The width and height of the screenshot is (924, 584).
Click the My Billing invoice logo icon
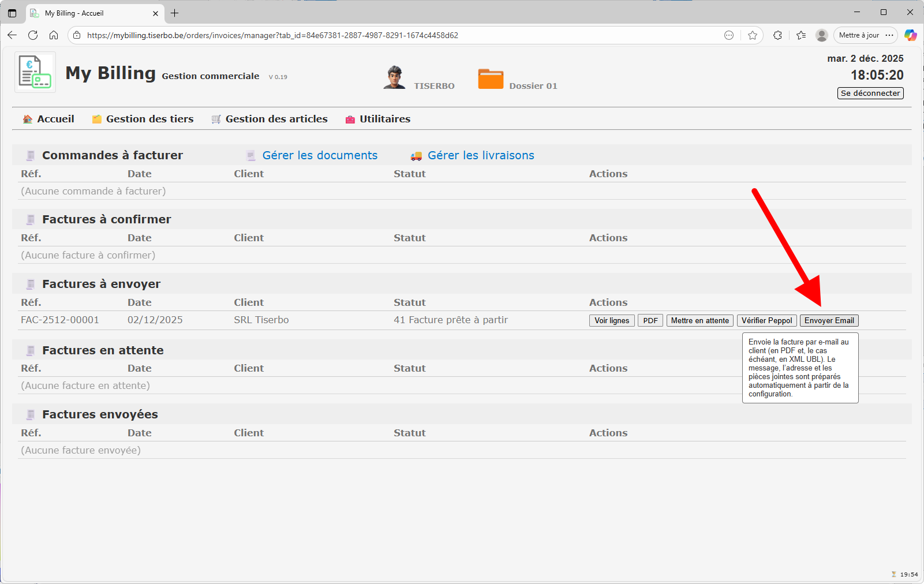tap(35, 72)
